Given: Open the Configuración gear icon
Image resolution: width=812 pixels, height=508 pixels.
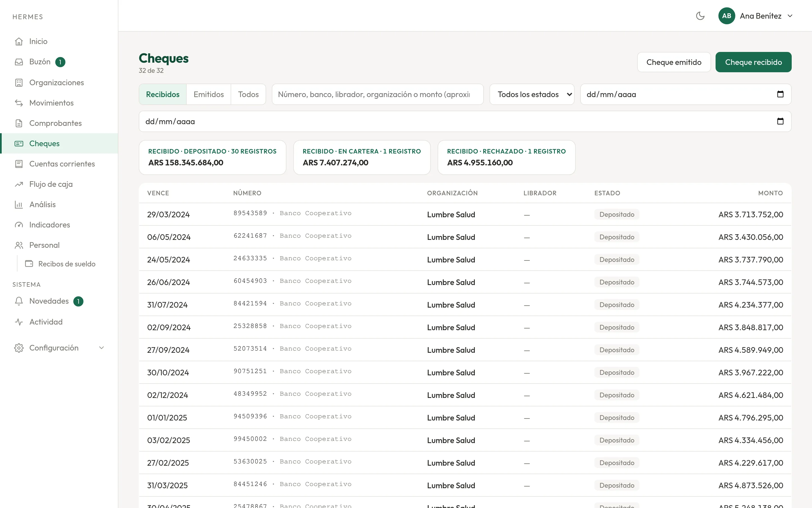Looking at the screenshot, I should click(x=19, y=348).
